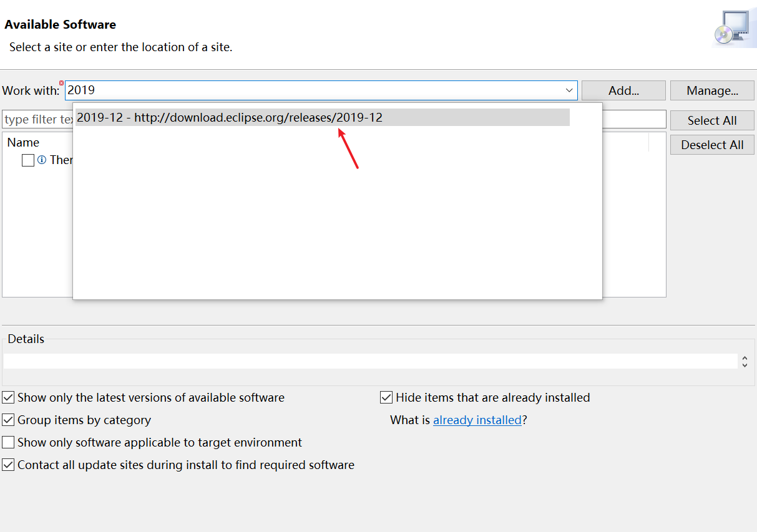Check the checkbox beside the pending tree item

tap(28, 160)
